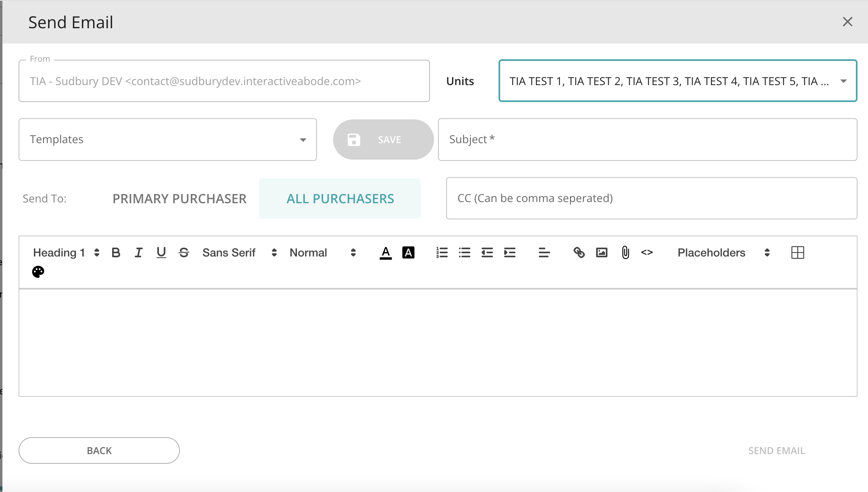Click the SAVE template button
This screenshot has height=492, width=868.
point(383,140)
